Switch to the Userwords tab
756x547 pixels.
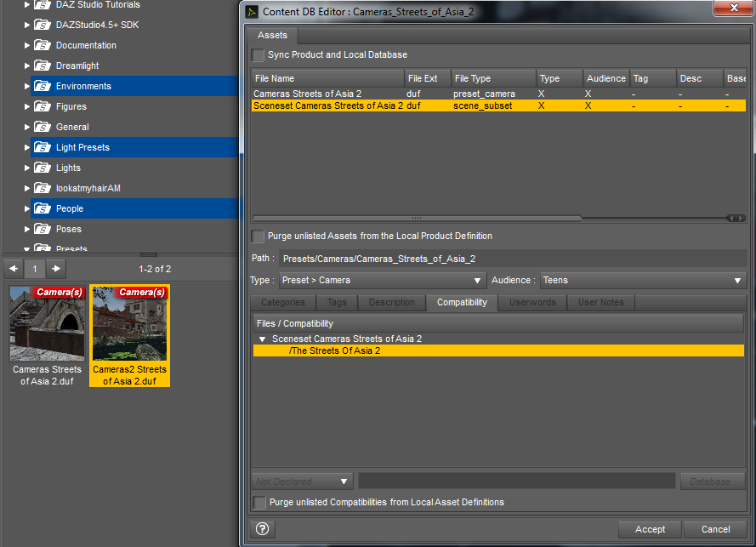click(x=532, y=303)
